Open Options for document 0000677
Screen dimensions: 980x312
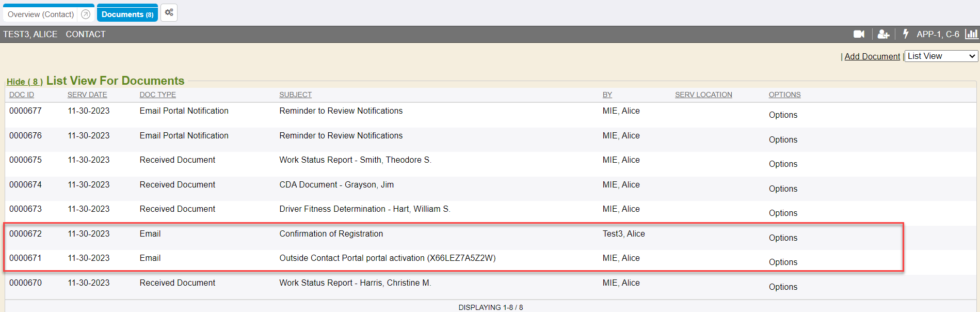[783, 115]
